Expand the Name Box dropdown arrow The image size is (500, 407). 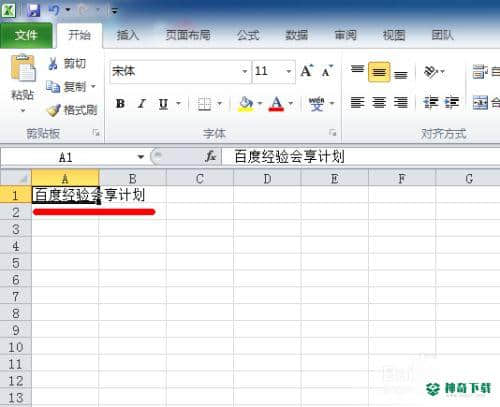pyautogui.click(x=141, y=157)
